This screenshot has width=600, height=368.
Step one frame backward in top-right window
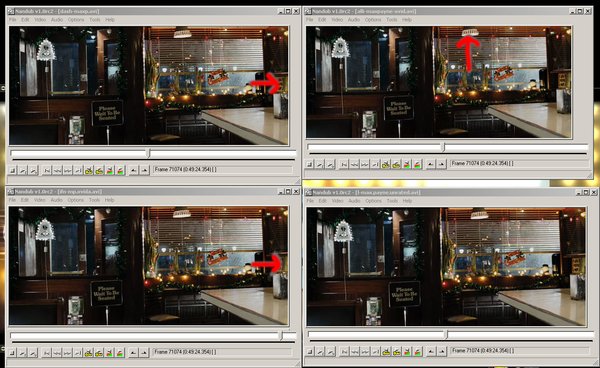[x=354, y=164]
